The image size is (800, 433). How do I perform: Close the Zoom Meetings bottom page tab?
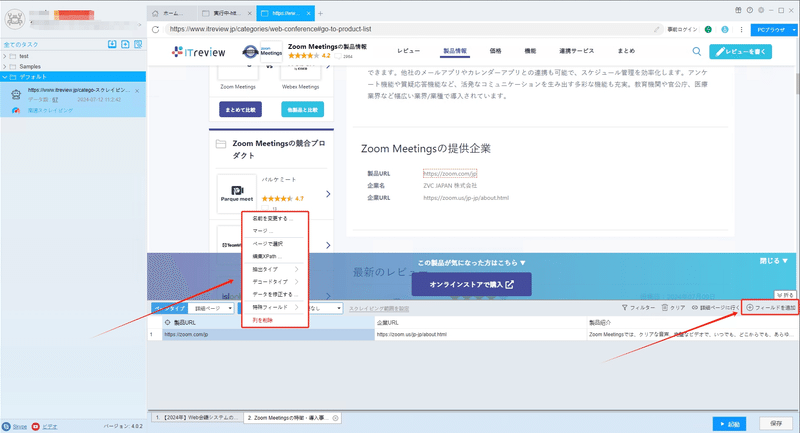coord(335,418)
